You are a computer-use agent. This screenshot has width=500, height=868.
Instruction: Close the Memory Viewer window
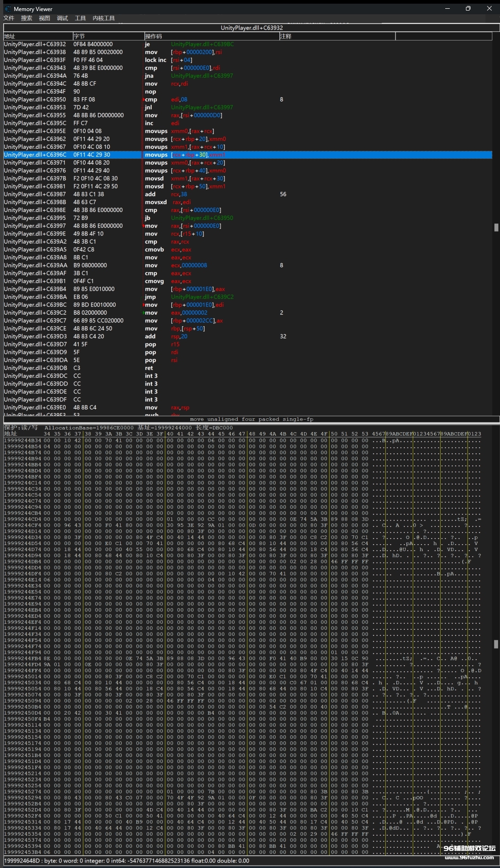tap(489, 8)
